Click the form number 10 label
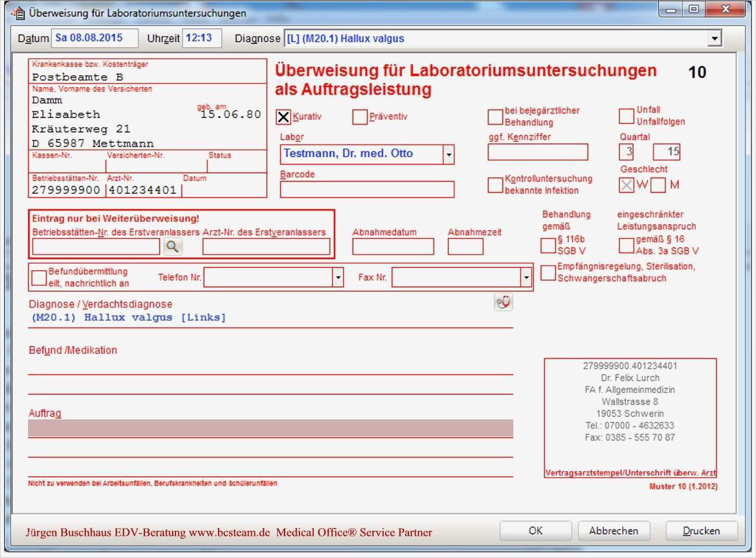The height and width of the screenshot is (558, 756). coord(697,72)
